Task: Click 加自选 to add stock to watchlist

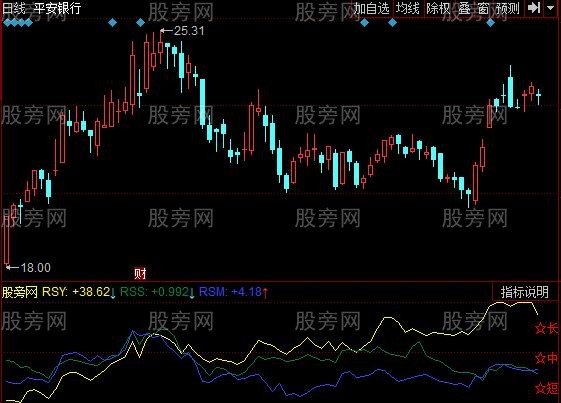Action: coord(371,9)
